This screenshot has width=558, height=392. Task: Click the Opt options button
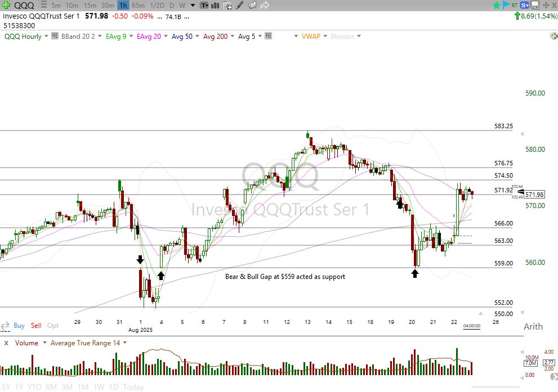[x=53, y=326]
